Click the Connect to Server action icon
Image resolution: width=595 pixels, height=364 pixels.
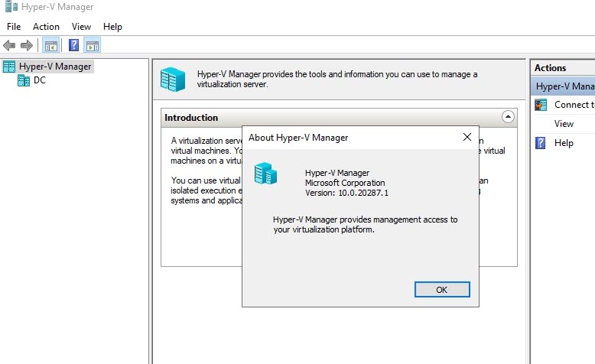tap(541, 105)
